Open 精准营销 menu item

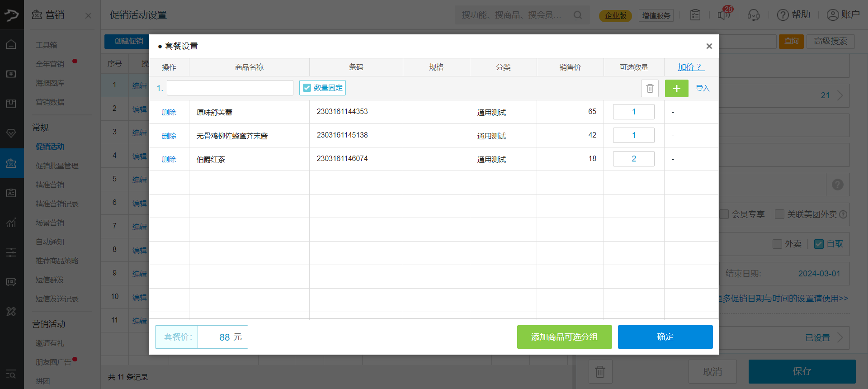point(50,185)
